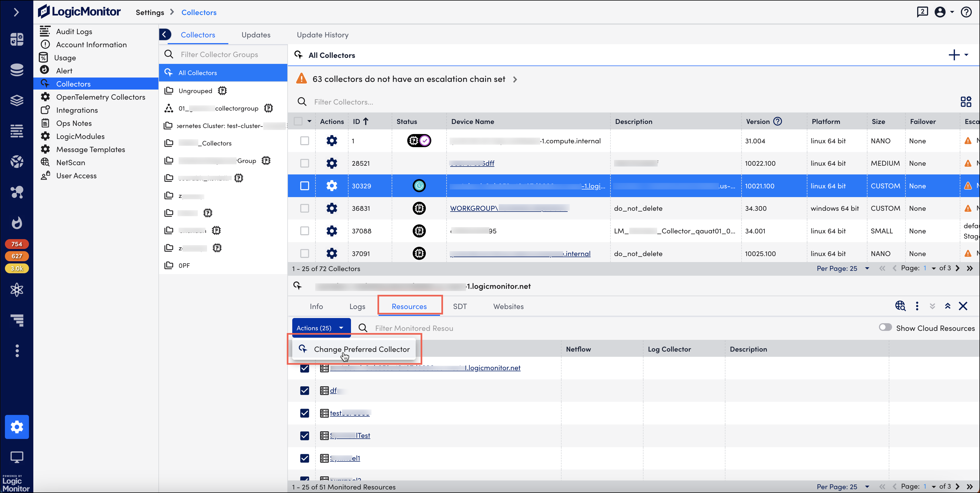The width and height of the screenshot is (980, 493).
Task: Click the status icon for collector 30329
Action: (419, 186)
